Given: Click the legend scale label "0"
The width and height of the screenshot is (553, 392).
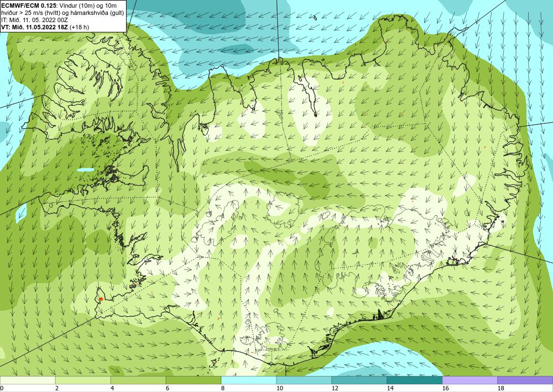Looking at the screenshot, I should (2, 389).
